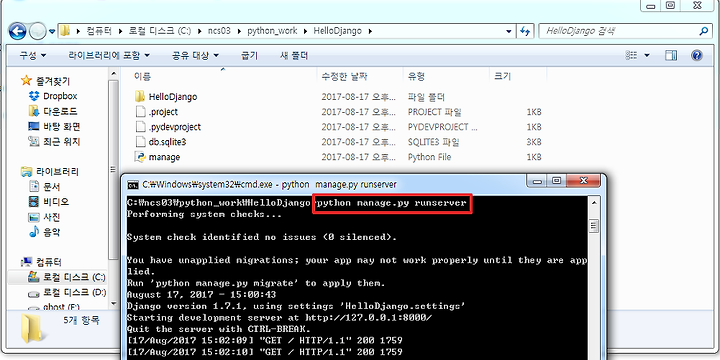This screenshot has width=720, height=360.
Task: Click the db.sqlite3 file name
Action: (x=167, y=142)
